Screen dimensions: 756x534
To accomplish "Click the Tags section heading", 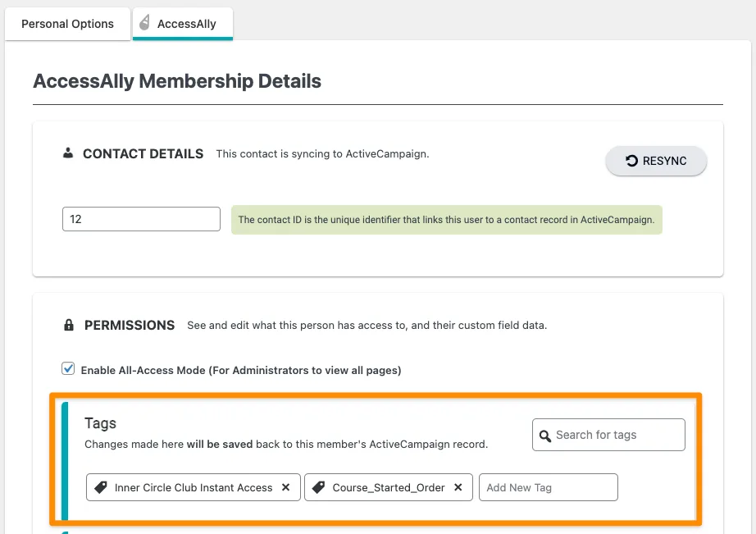I will (100, 423).
